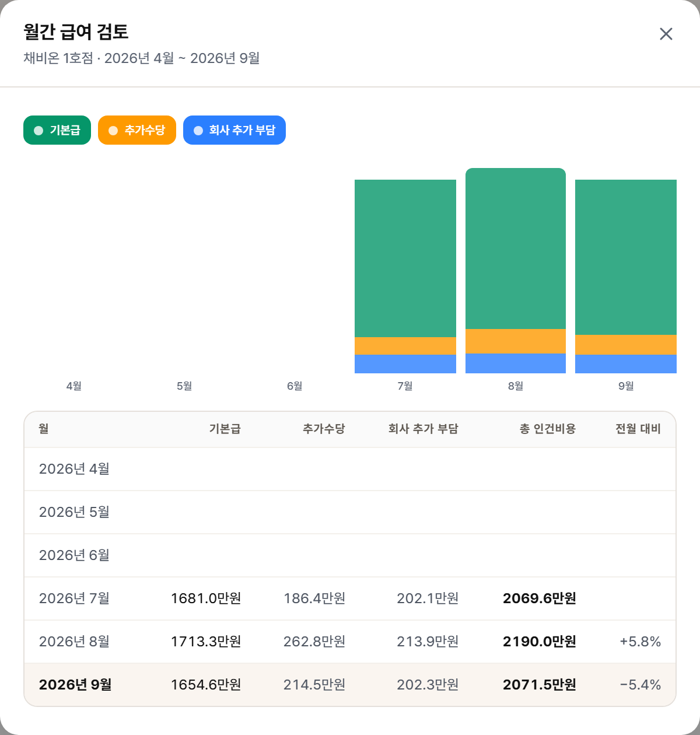Click the 기본급 column header in table

(x=225, y=429)
